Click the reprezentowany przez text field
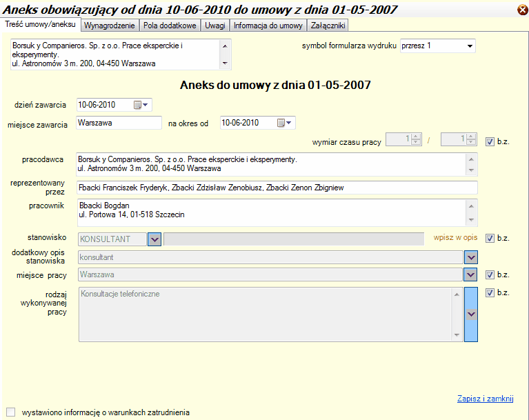This screenshot has width=529, height=420. click(276, 188)
